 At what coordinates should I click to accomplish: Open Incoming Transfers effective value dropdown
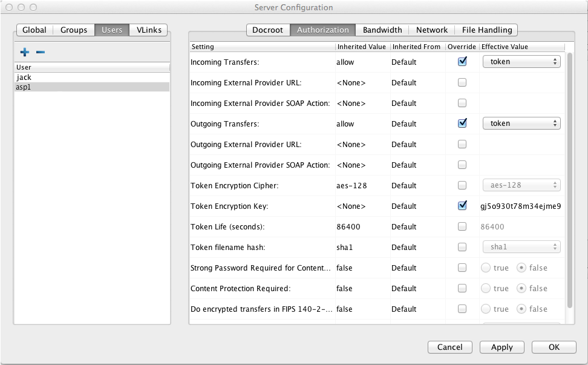[x=521, y=62]
